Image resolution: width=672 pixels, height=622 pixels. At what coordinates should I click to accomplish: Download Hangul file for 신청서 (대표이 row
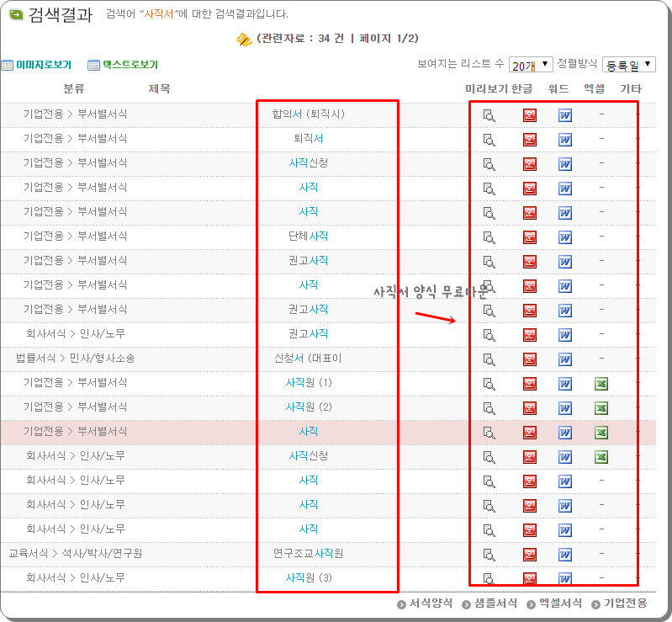pyautogui.click(x=530, y=359)
